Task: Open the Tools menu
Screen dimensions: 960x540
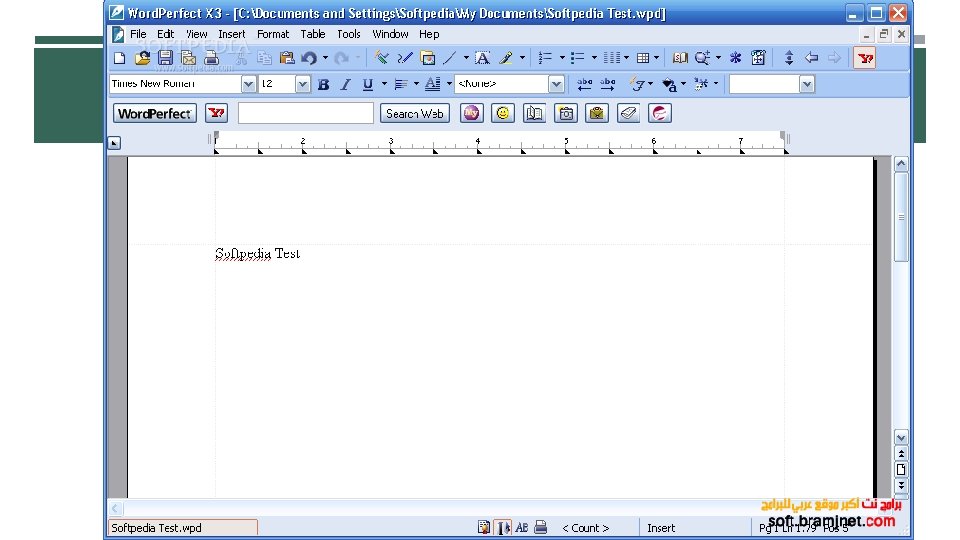Action: click(x=348, y=34)
